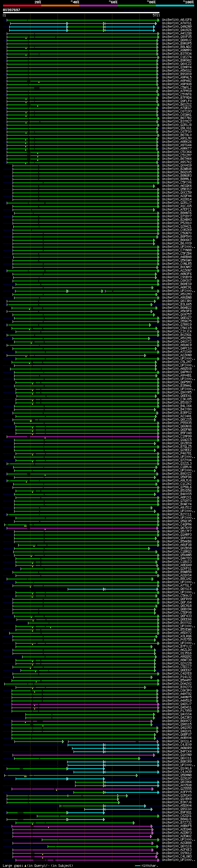Open hit UniRef100_A8JGF8
Screen dimensions: 197x868
(177, 20)
